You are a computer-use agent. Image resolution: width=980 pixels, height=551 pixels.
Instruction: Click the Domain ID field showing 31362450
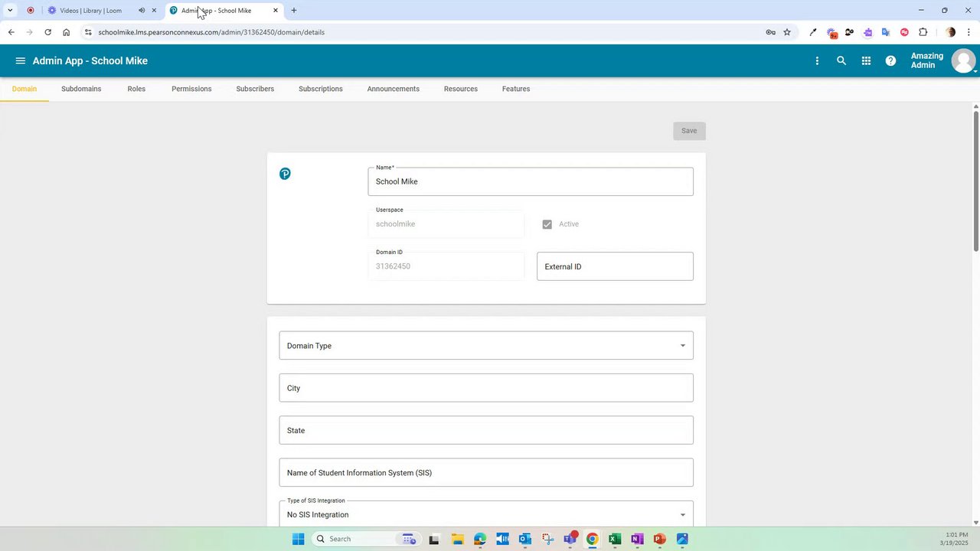point(446,266)
